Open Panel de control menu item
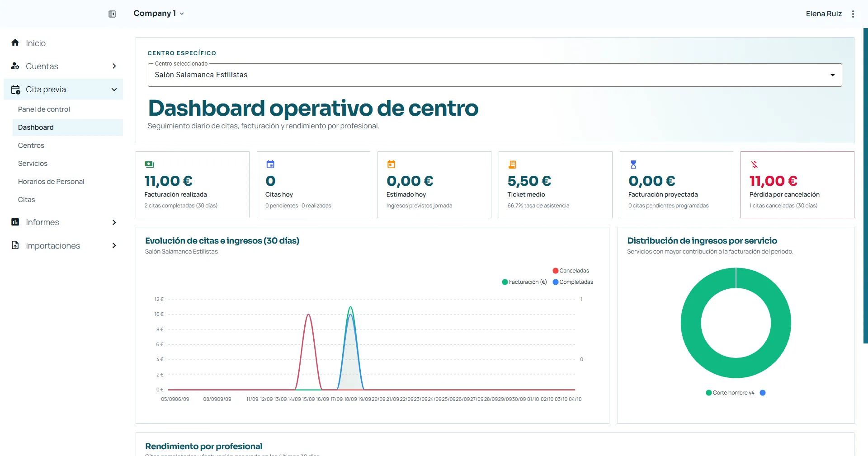This screenshot has width=868, height=456. 68,109
